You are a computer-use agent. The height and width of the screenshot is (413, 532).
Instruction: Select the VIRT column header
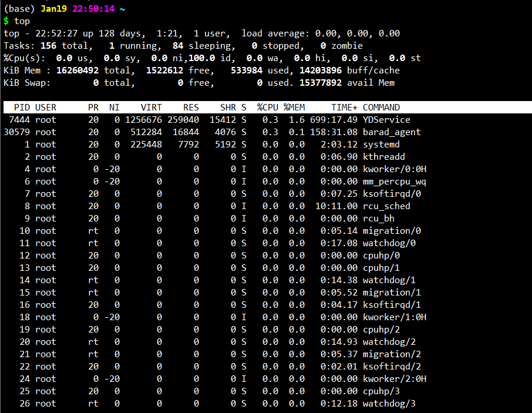[x=151, y=108]
